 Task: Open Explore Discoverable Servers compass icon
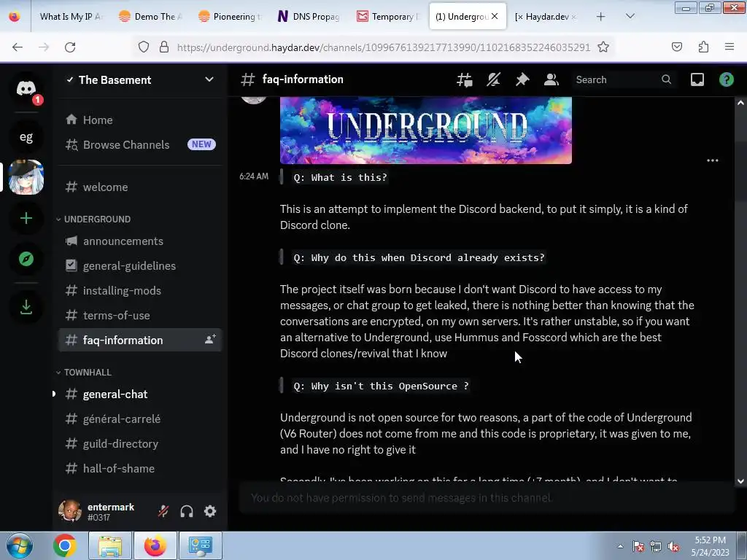(x=26, y=259)
